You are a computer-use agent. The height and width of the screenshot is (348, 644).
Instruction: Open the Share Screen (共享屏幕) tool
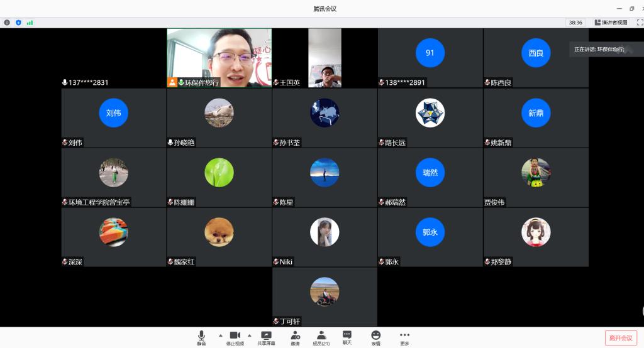266,336
